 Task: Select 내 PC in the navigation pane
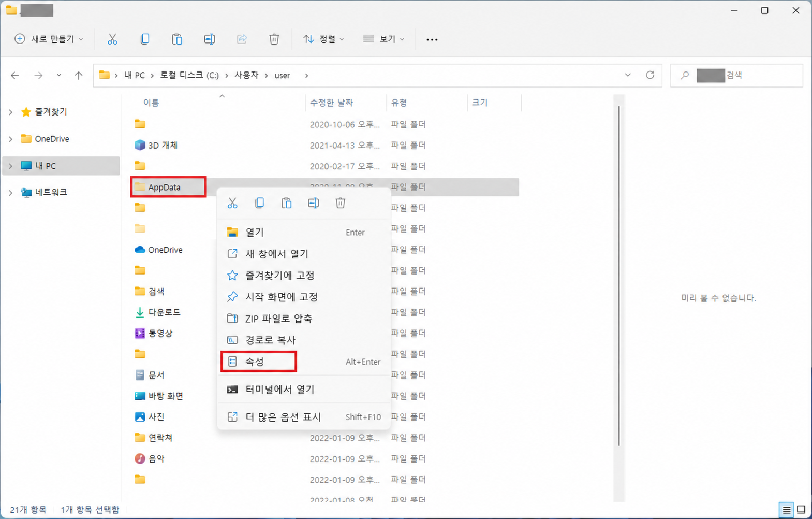coord(61,166)
